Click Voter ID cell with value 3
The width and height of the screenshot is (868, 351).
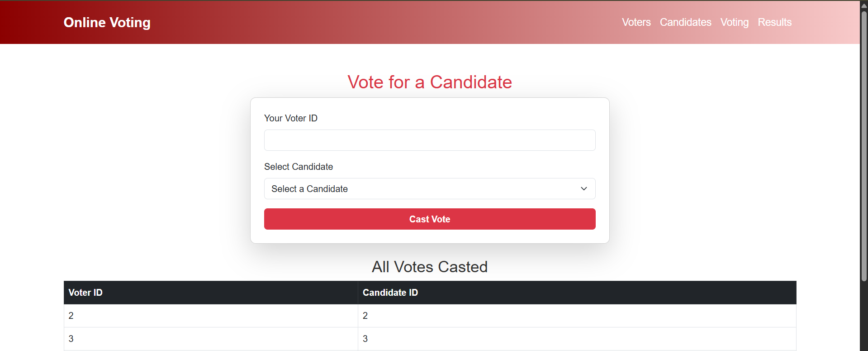tap(211, 339)
